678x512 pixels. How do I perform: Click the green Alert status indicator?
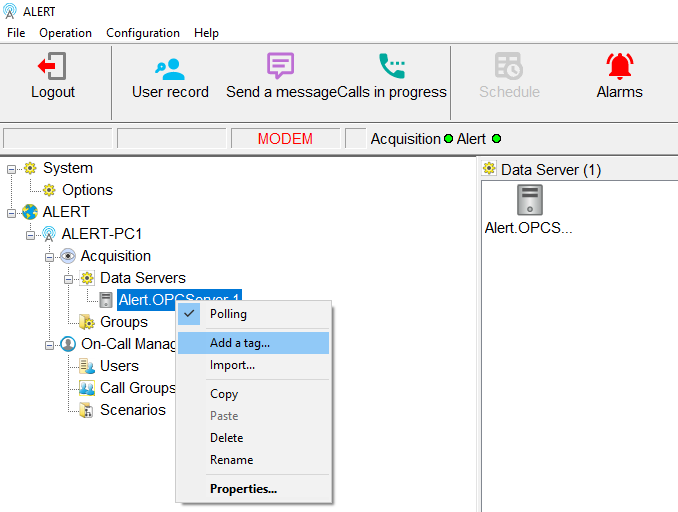(496, 139)
